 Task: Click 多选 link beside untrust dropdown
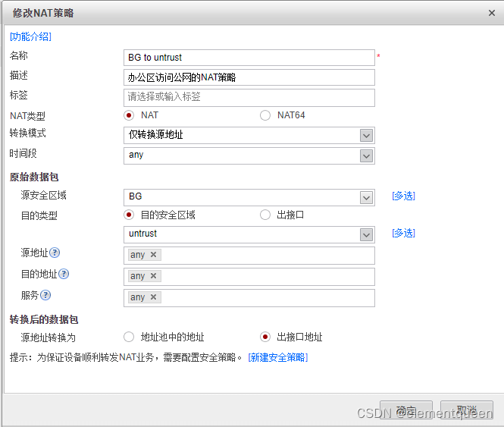tap(403, 233)
